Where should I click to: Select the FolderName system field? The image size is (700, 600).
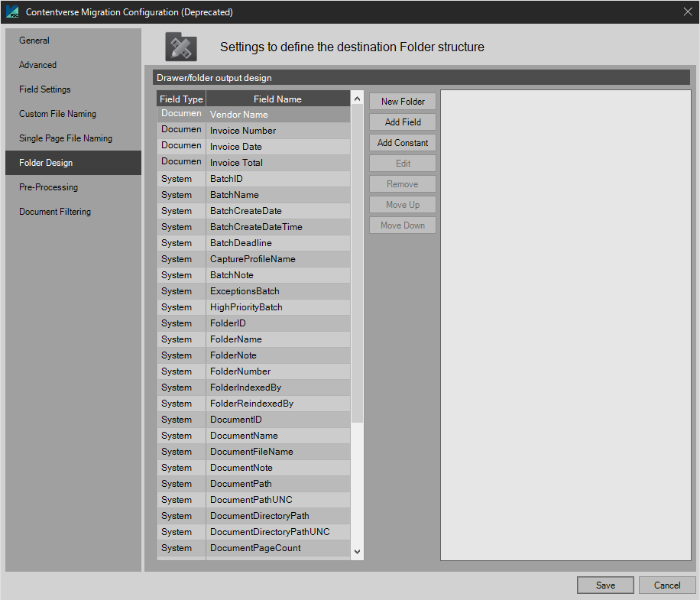point(253,339)
